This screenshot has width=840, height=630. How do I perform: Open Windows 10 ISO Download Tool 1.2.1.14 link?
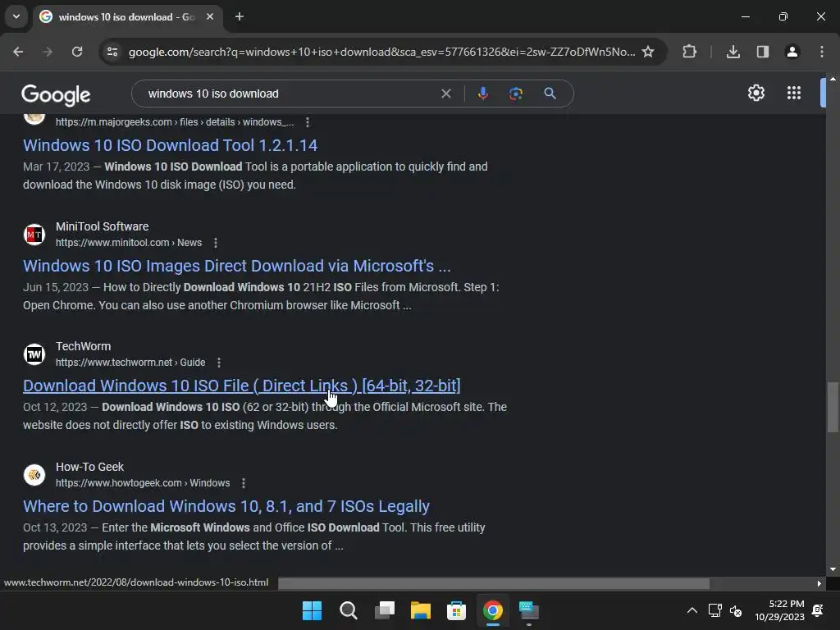point(171,145)
